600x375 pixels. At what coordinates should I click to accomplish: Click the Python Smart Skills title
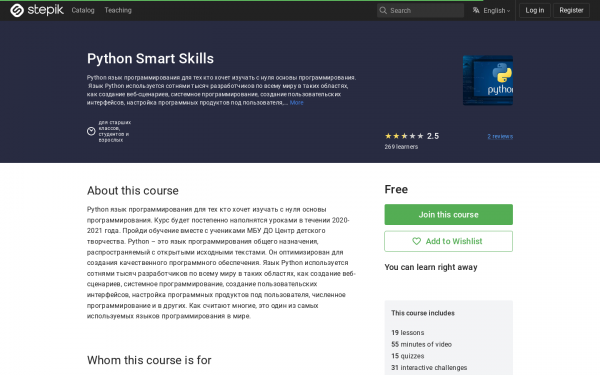point(150,59)
